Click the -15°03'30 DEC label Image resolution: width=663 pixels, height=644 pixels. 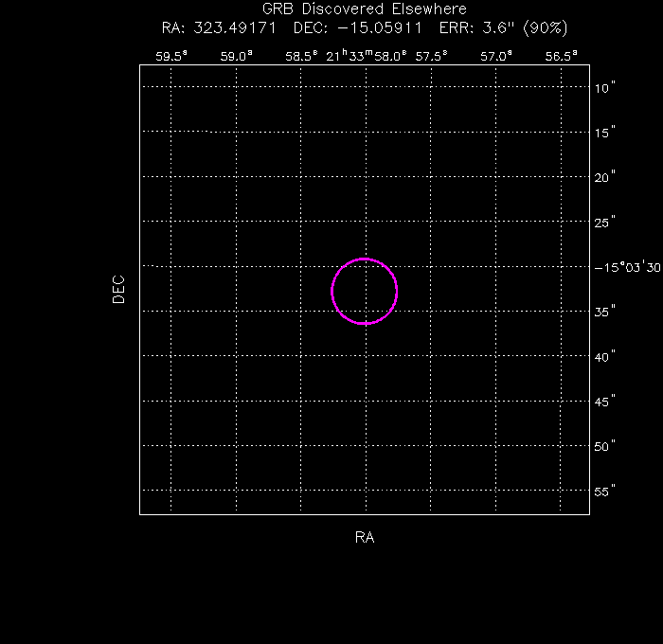627,267
